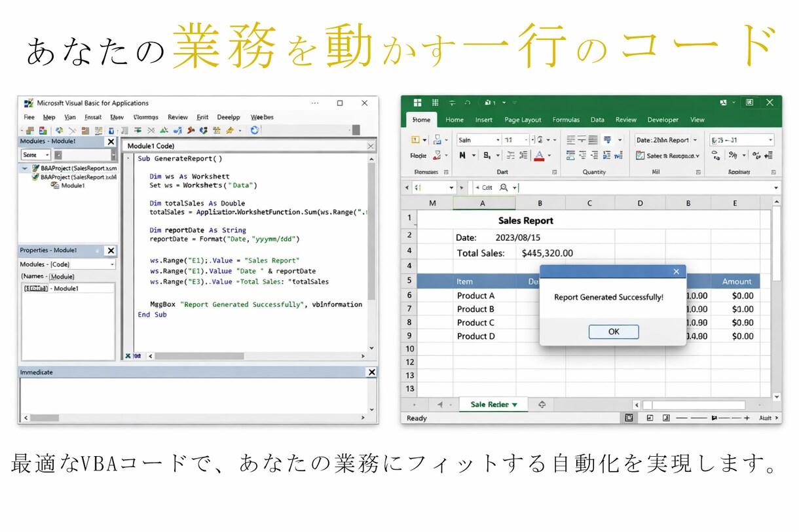The width and height of the screenshot is (799, 532).
Task: Switch to the Insert ribbon tab
Action: click(x=484, y=120)
